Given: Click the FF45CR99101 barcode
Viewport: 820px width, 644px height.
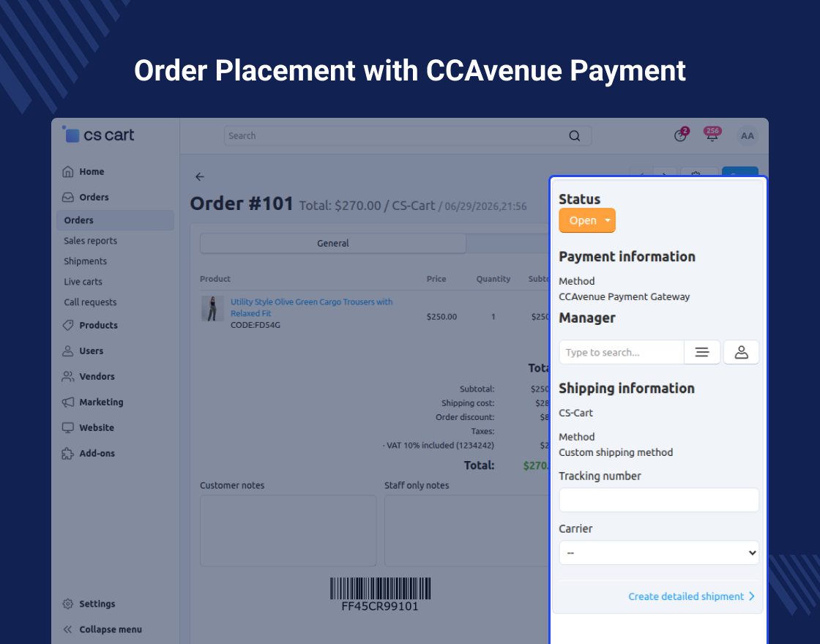Looking at the screenshot, I should click(380, 594).
